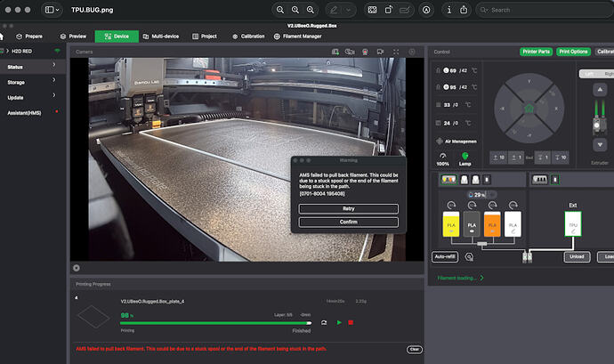Open the Project tab
Image resolution: width=614 pixels, height=364 pixels.
[205, 36]
